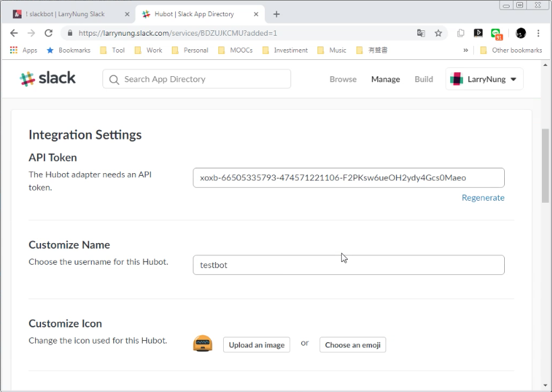Open a new browser tab

tap(276, 14)
